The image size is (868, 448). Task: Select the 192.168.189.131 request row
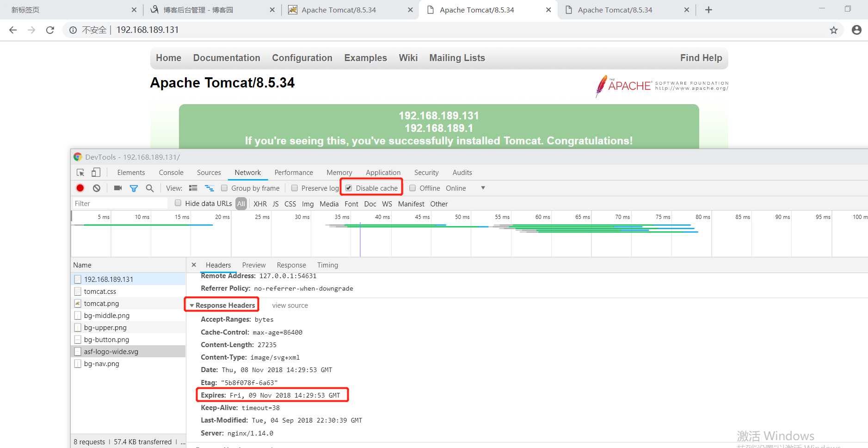[x=129, y=279]
